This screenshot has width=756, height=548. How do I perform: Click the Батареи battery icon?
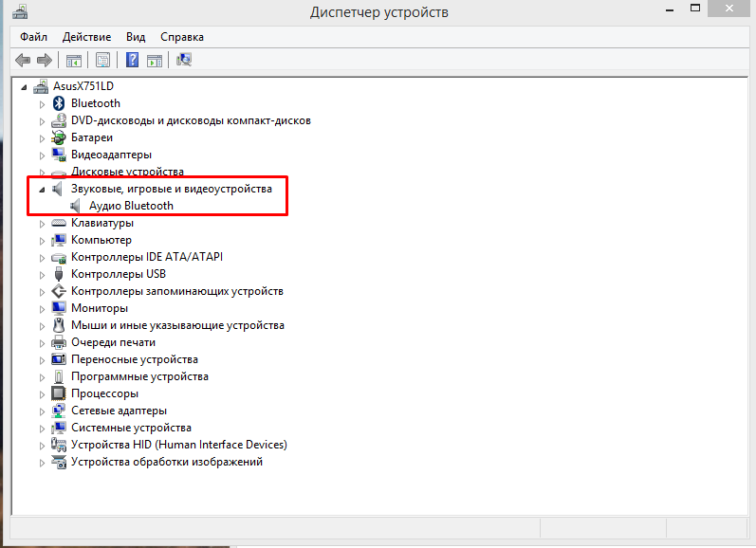pos(59,137)
